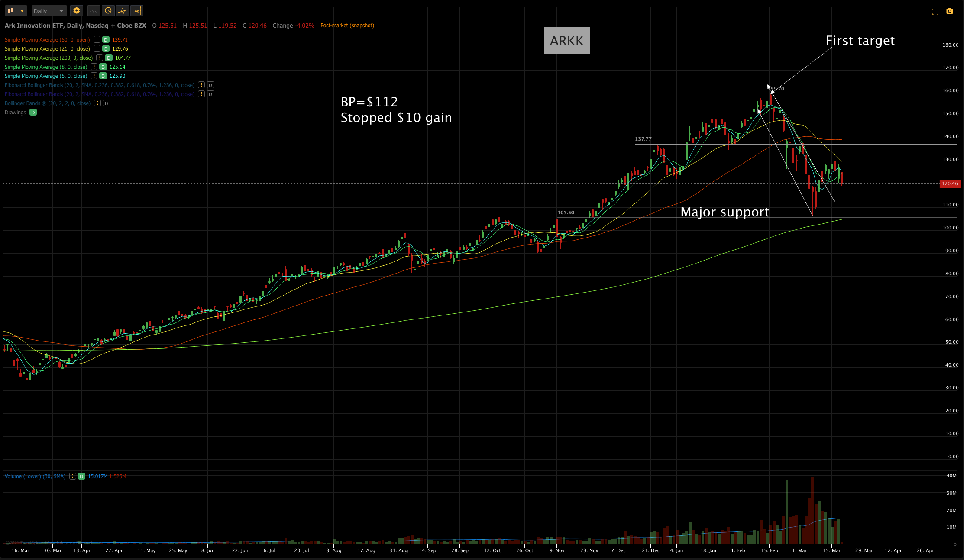Toggle the crosshair cursor icon
964x560 pixels.
coord(123,11)
